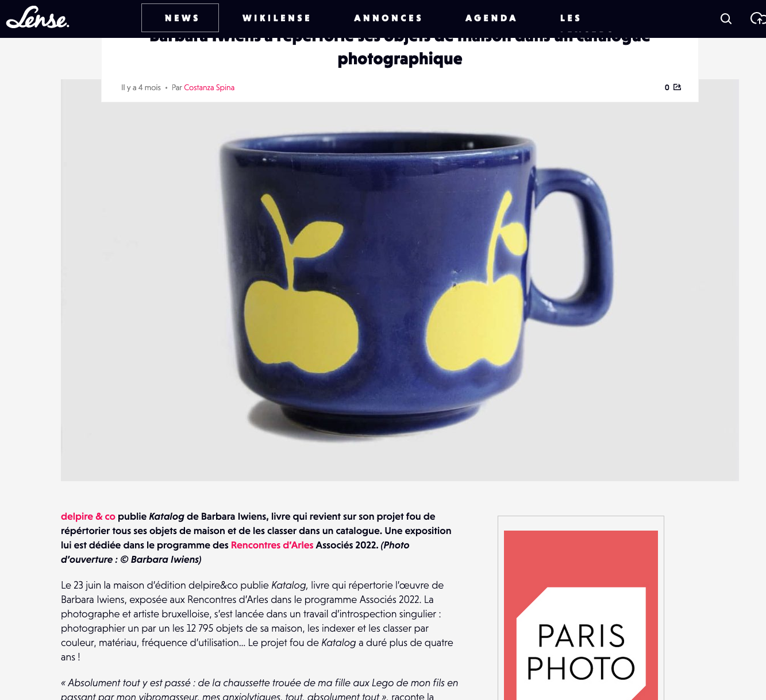The height and width of the screenshot is (700, 766).
Task: Click the Paris Photo white logo shape
Action: (x=581, y=643)
